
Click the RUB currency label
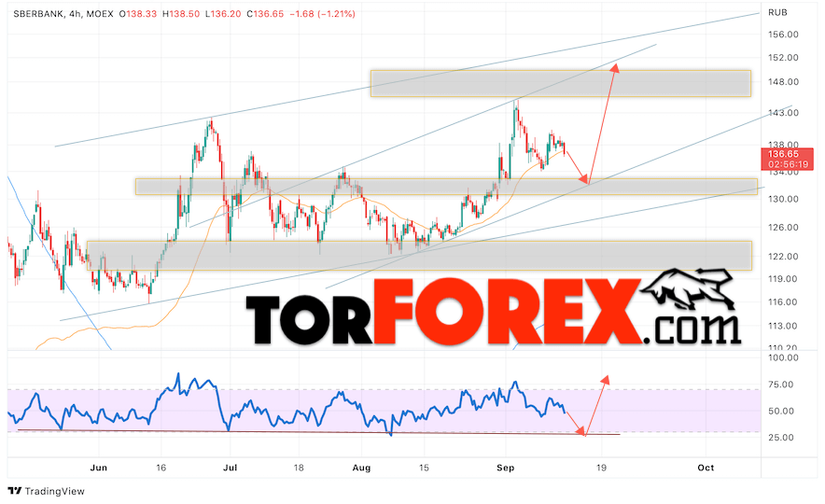(x=777, y=13)
